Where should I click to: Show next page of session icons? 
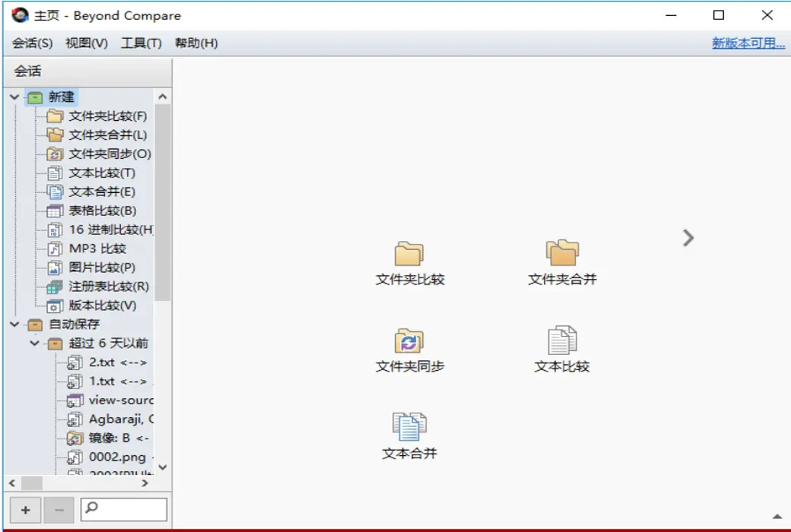[688, 238]
